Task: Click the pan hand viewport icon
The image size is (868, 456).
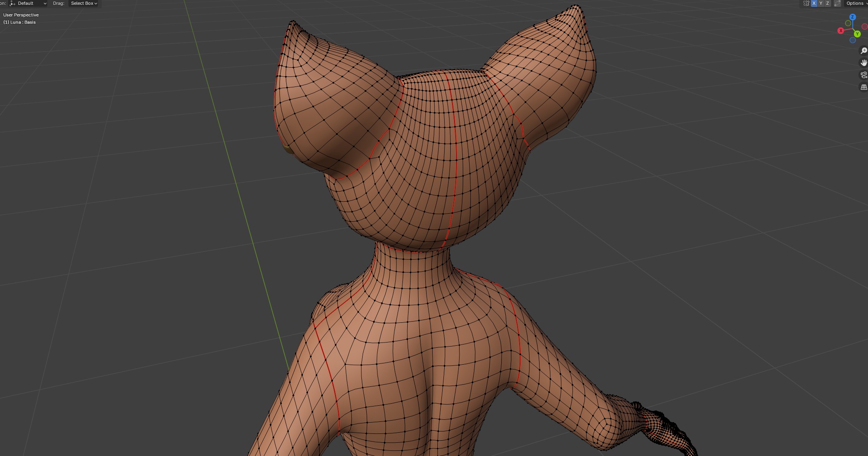Action: pyautogui.click(x=864, y=63)
